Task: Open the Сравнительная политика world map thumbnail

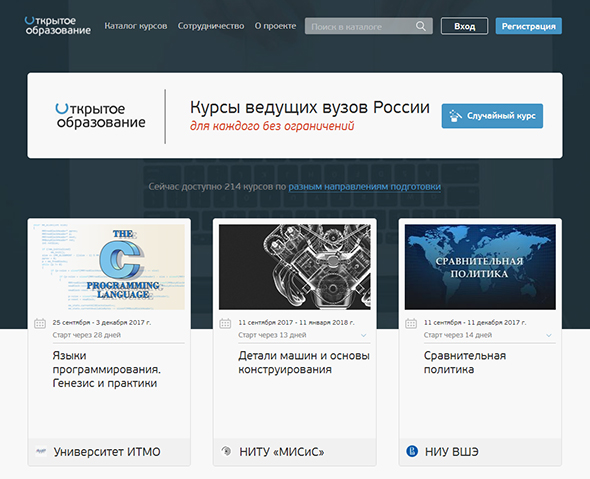Action: (480, 267)
